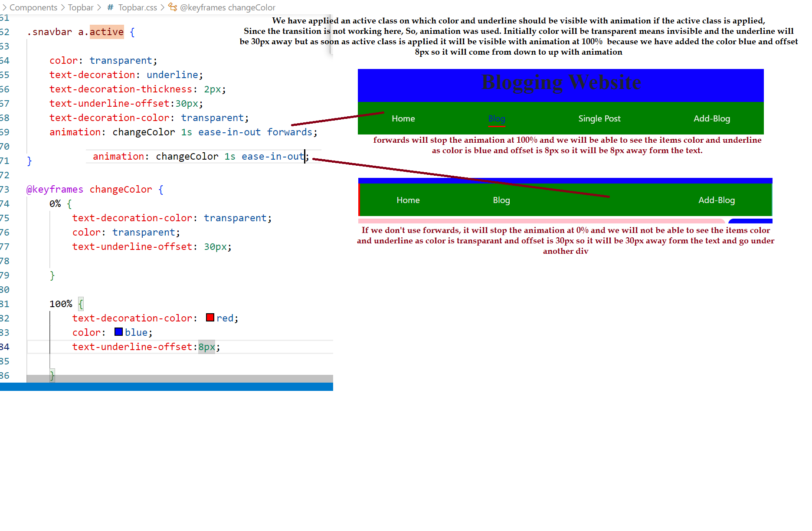This screenshot has height=531, width=812.
Task: Click the 'forwards' keyword on line 69
Action: point(289,132)
